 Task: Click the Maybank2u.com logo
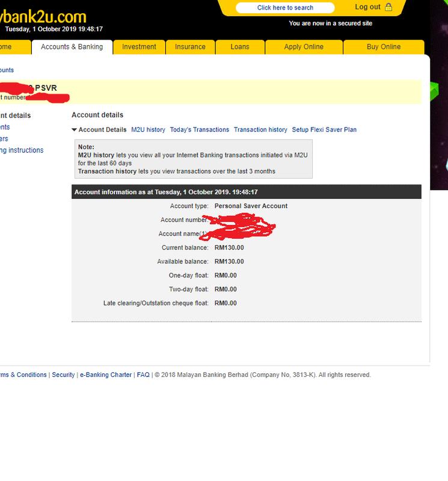43,17
